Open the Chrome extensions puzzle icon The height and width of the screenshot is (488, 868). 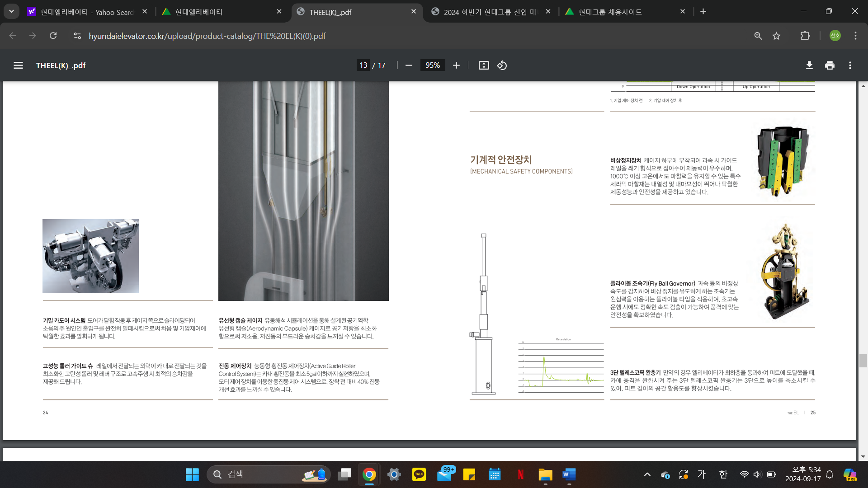(805, 36)
